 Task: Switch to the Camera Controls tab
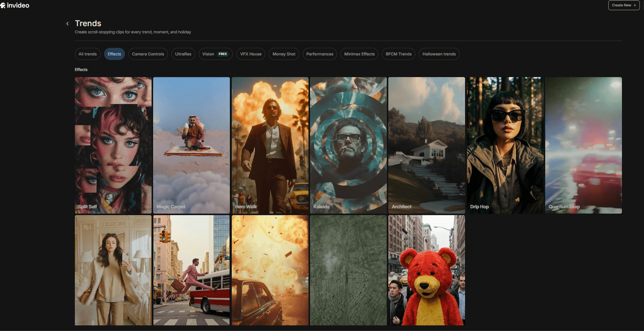[148, 54]
